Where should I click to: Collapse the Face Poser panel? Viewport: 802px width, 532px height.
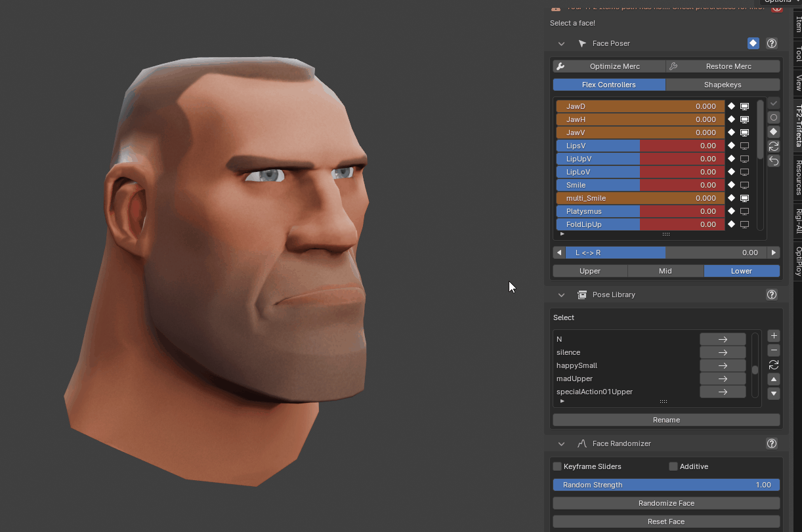(561, 43)
